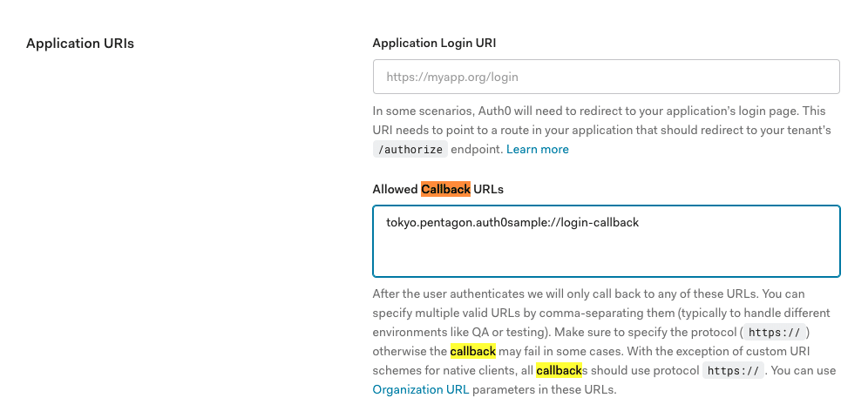Click the /authorize code snippet
This screenshot has width=868, height=418.
pos(410,150)
